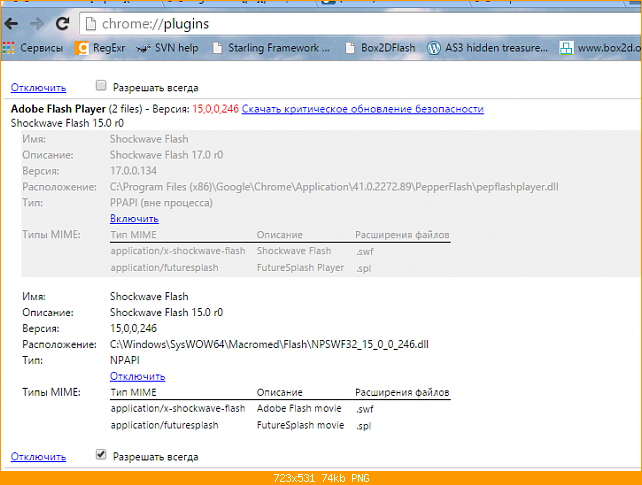This screenshot has width=642, height=485.
Task: Open the SVN help bookmark icon
Action: [143, 48]
